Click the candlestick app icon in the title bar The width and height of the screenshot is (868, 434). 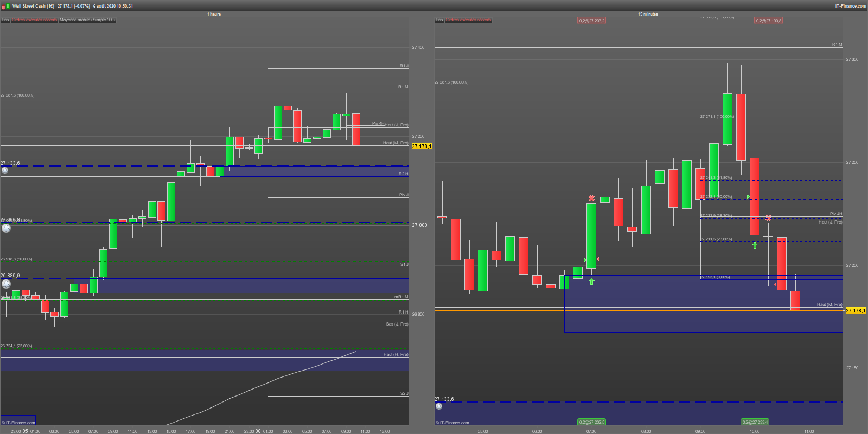(5, 6)
